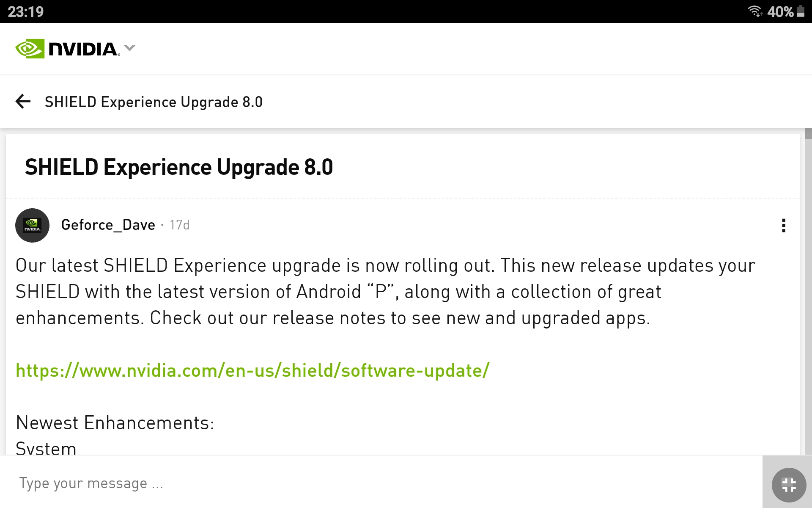Viewport: 812px width, 508px height.
Task: Tap the Wi-Fi status icon
Action: (755, 11)
